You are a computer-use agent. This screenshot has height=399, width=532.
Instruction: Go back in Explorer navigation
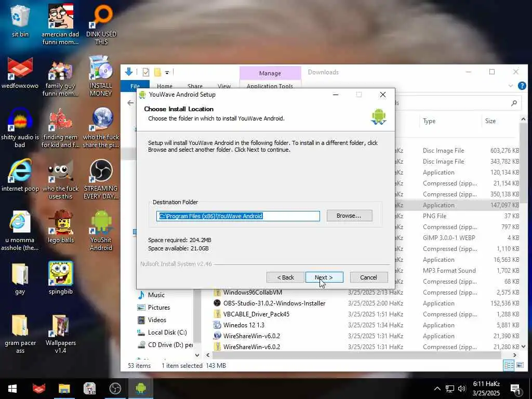[x=130, y=103]
